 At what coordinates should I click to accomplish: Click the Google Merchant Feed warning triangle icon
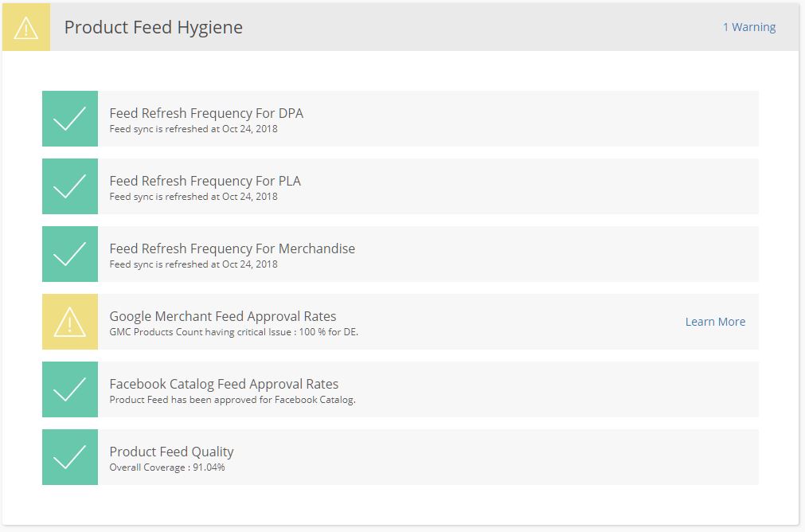70,322
